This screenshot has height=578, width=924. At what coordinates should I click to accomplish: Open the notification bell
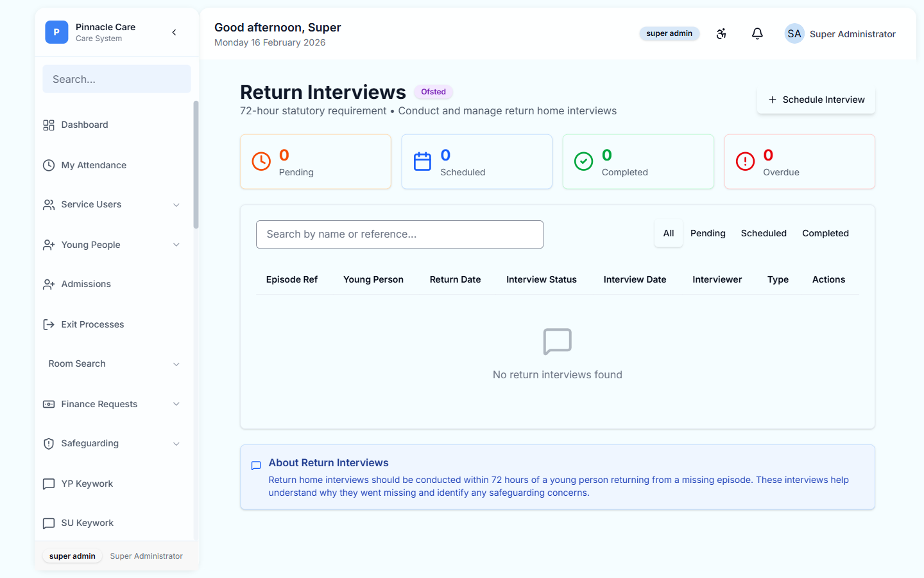(757, 33)
